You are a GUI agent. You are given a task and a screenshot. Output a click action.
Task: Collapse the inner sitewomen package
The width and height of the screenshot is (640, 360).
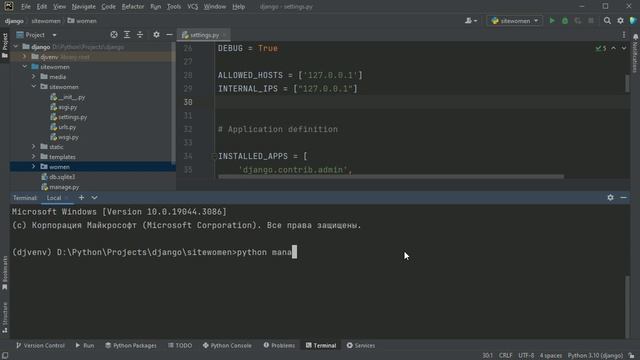34,87
